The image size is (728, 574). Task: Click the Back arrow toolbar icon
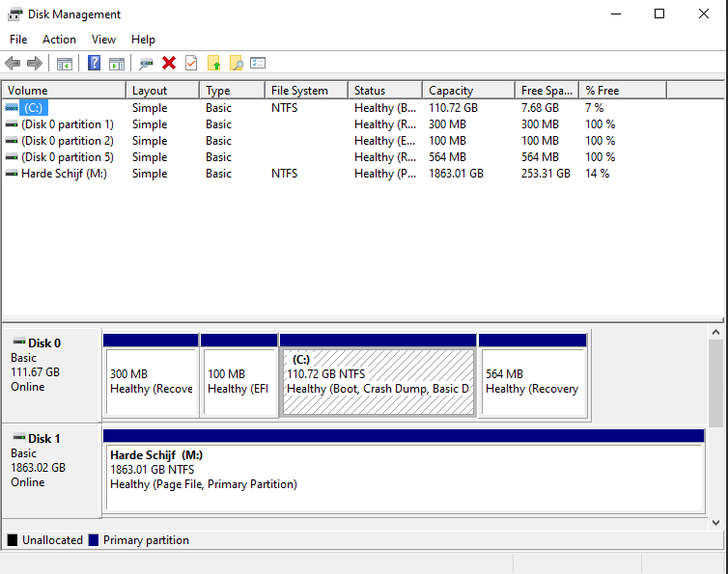pyautogui.click(x=13, y=63)
